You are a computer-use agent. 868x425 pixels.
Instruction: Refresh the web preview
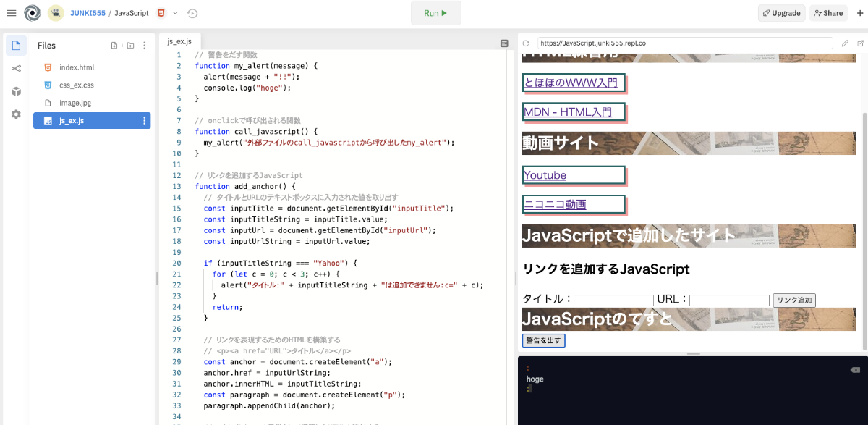527,43
